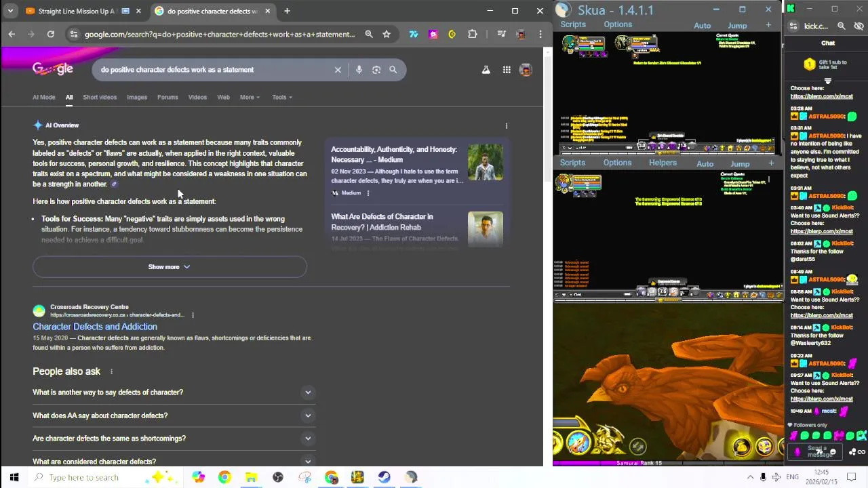
Task: Submit search with magnifier icon
Action: (x=393, y=70)
